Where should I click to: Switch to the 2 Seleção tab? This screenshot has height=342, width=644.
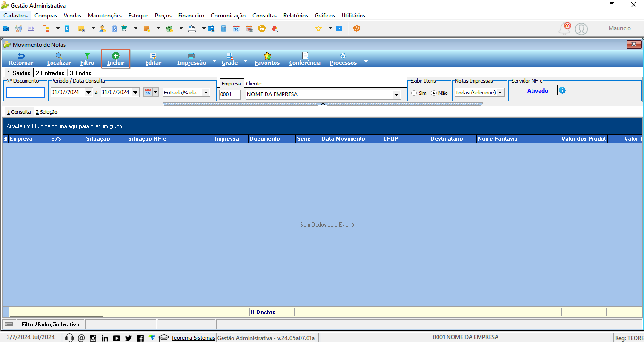click(x=46, y=112)
